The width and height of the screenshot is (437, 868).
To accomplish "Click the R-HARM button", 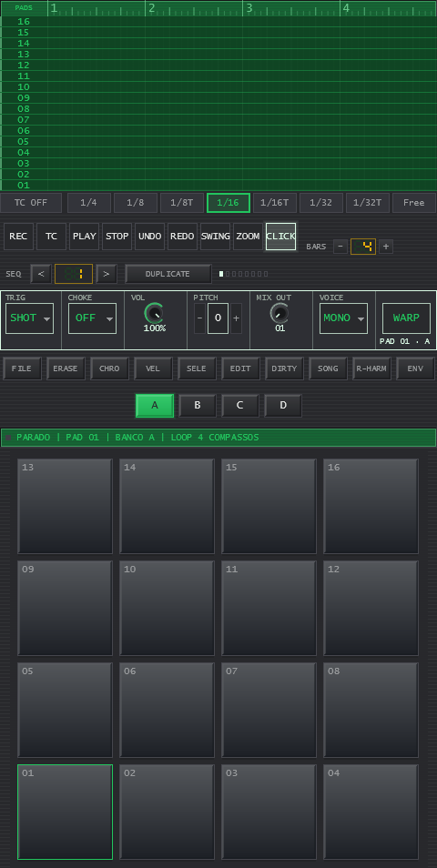I will point(371,368).
